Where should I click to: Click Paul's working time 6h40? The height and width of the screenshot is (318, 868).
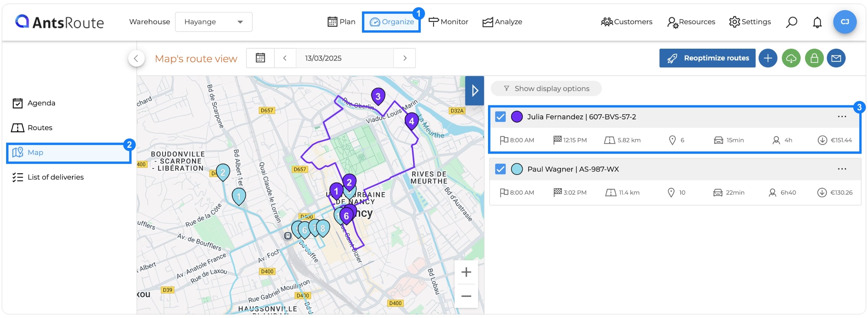tap(782, 193)
